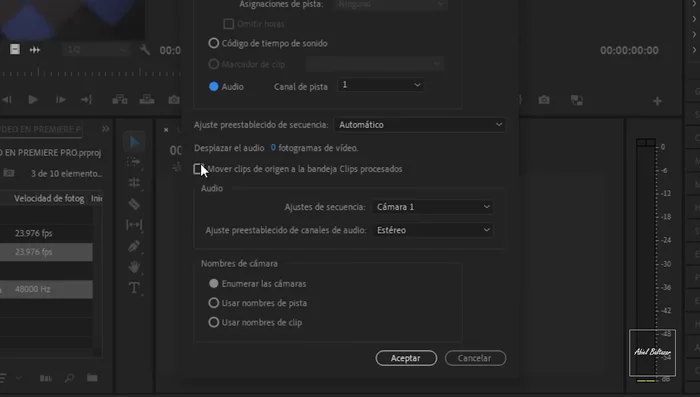Image resolution: width=700 pixels, height=397 pixels.
Task: Select the highlighted 23.976 fps row
Action: coord(46,252)
